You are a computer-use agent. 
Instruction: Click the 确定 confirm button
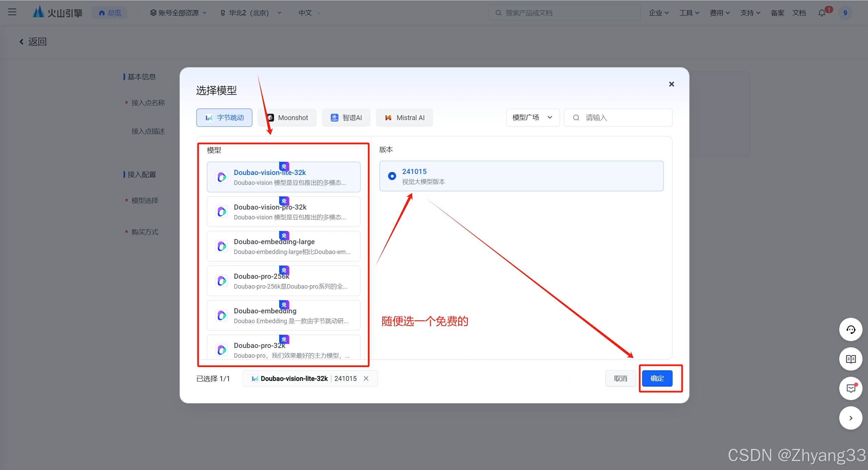point(657,378)
